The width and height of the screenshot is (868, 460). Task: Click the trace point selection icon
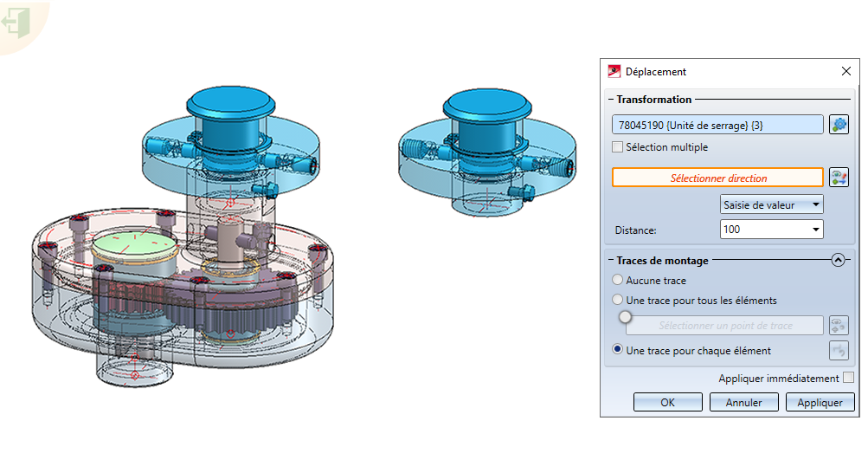pos(839,326)
